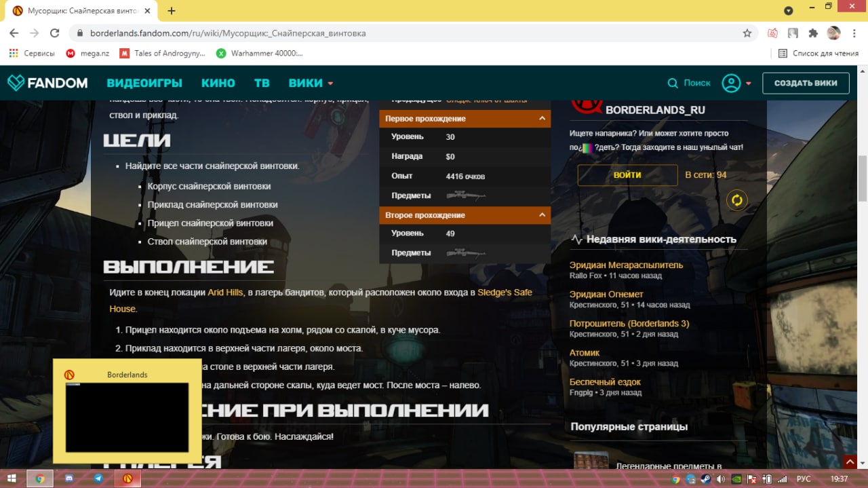Viewport: 868px width, 488px height.
Task: Open Потрошитель (Borderlands 3) link
Action: pos(629,323)
